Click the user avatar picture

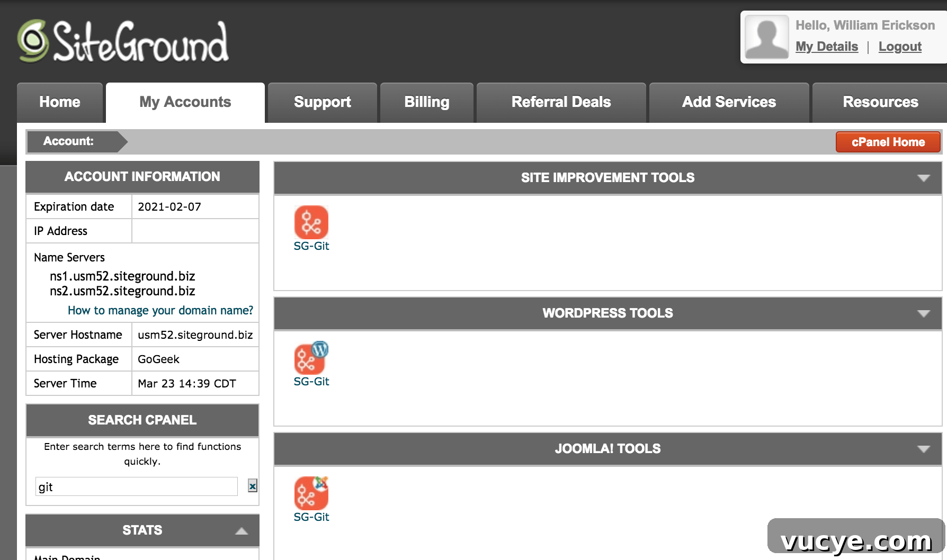(766, 37)
